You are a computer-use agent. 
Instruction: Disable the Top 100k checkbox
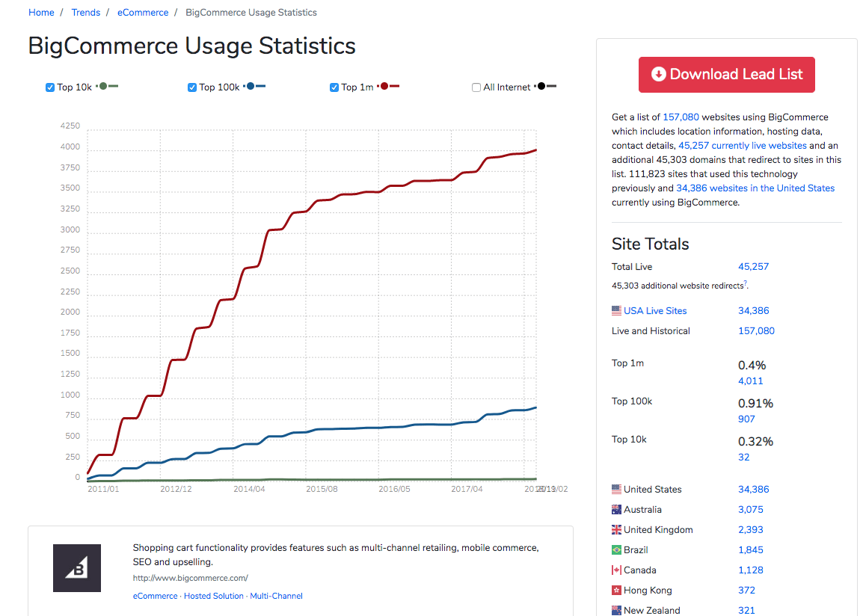pyautogui.click(x=192, y=87)
